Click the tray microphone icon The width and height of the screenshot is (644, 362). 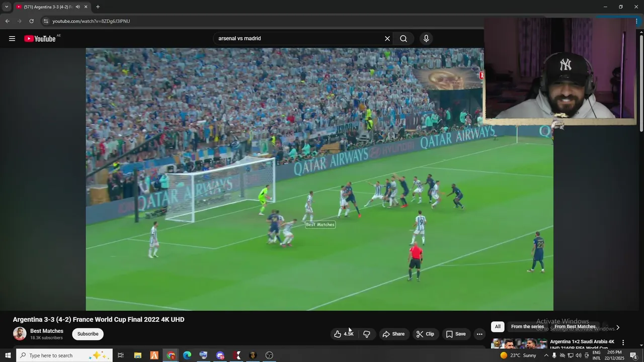point(554,355)
